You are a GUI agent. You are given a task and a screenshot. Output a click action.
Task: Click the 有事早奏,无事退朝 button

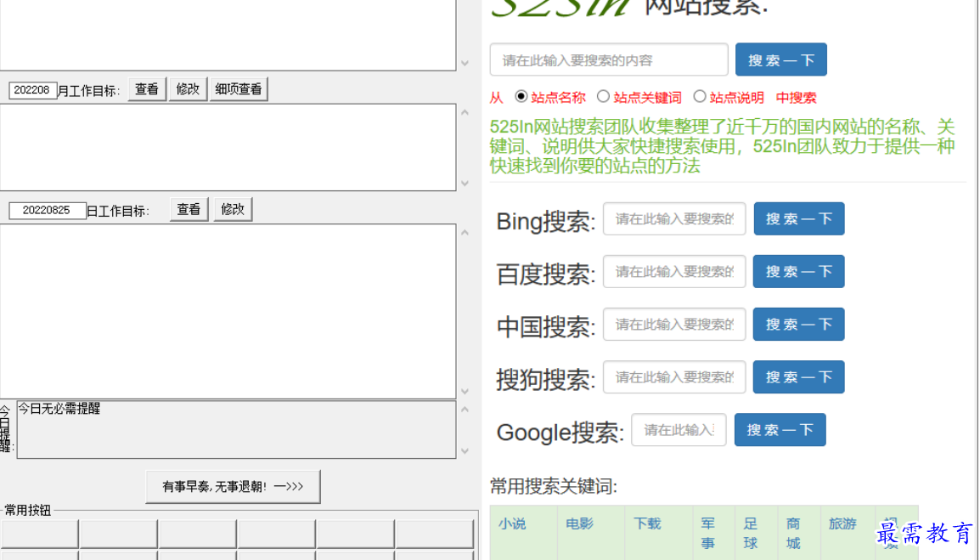(x=233, y=486)
